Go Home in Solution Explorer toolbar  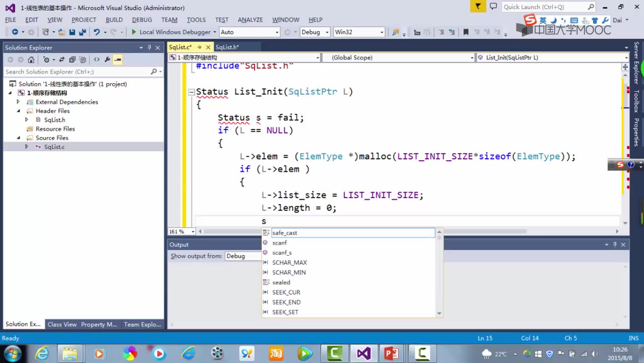click(x=31, y=60)
